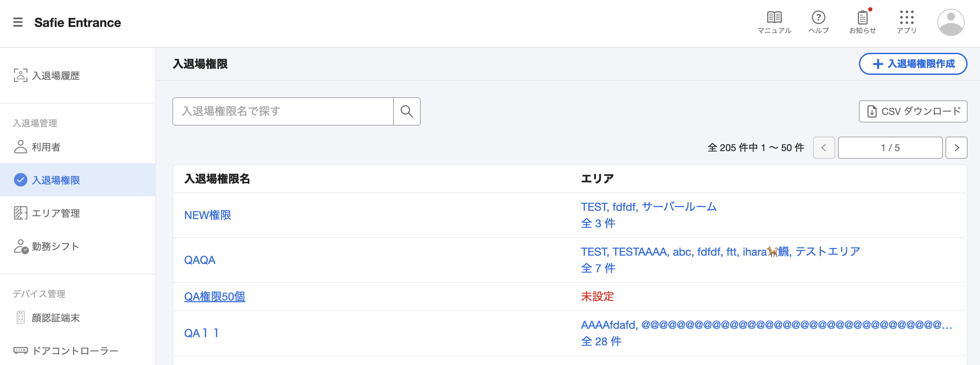The width and height of the screenshot is (980, 365).
Task: Go to next page arrow
Action: click(x=957, y=148)
